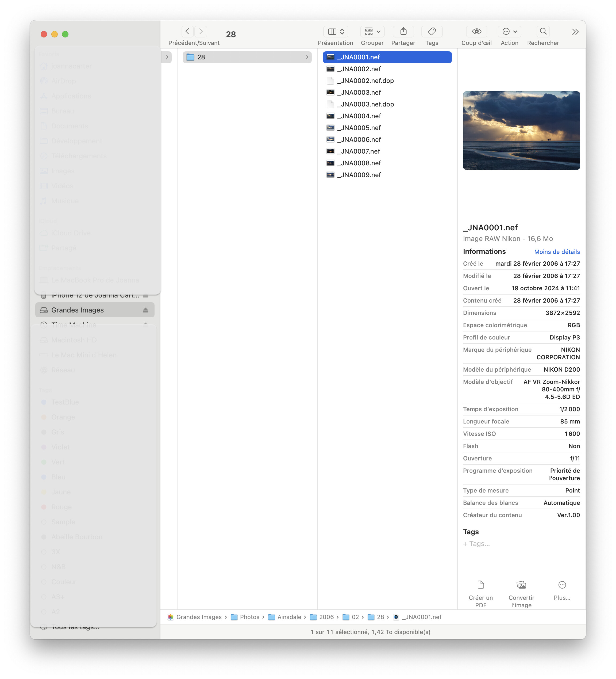616x679 pixels.
Task: Select file _JNA0002.nef.dop
Action: tap(387, 81)
